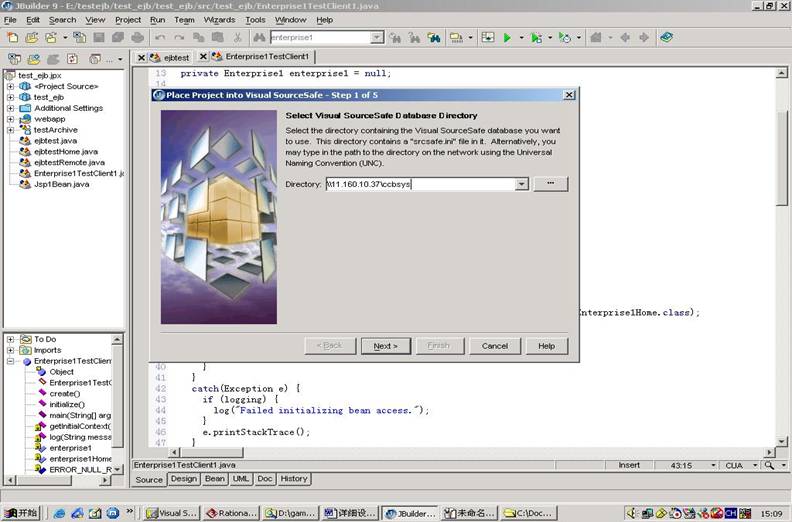This screenshot has height=522, width=792.
Task: Click the Undo arrow icon
Action: 160,37
